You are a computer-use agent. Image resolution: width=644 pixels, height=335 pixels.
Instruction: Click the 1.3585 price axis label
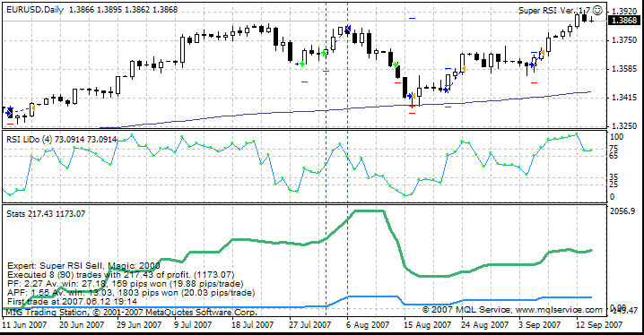point(624,69)
